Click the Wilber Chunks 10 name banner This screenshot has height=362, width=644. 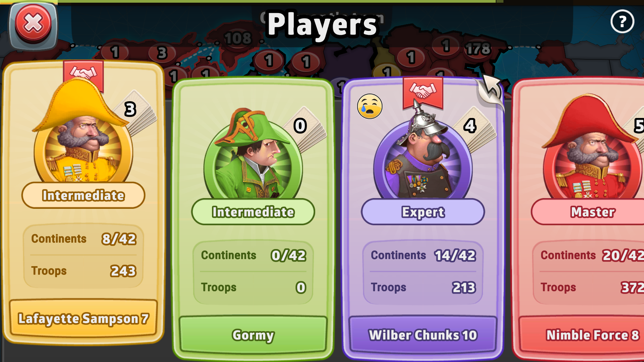point(423,335)
